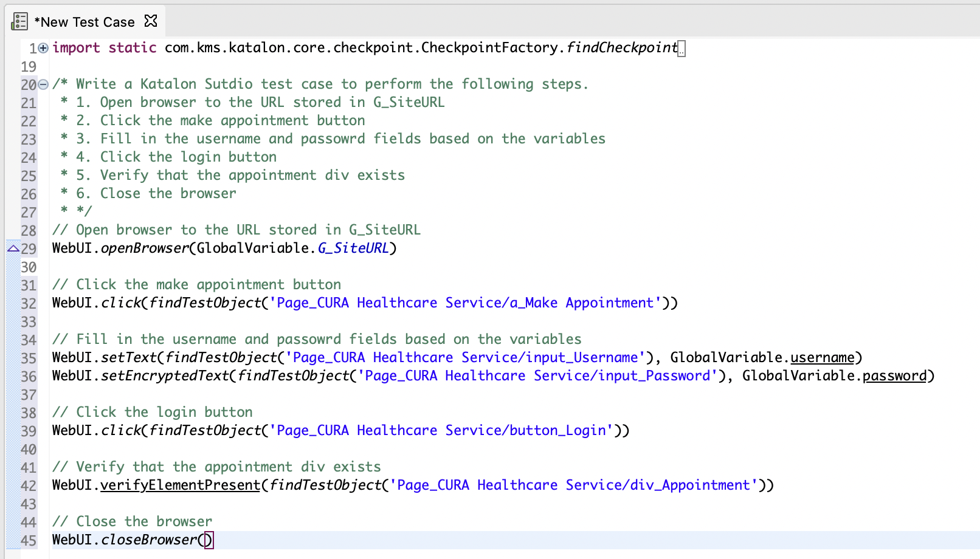This screenshot has height=559, width=980.
Task: Place cursor inside the closeBrowser parentheses
Action: coord(207,540)
